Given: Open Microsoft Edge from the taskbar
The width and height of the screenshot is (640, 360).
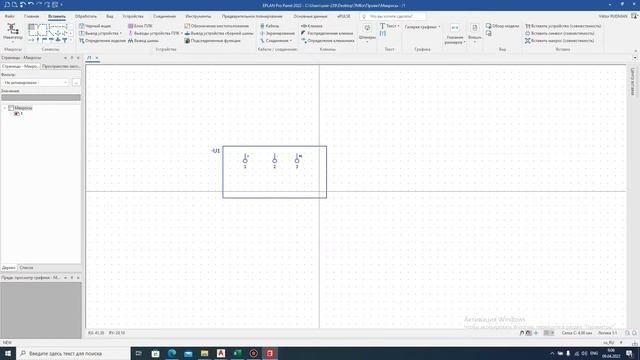Looking at the screenshot, I should tap(172, 353).
